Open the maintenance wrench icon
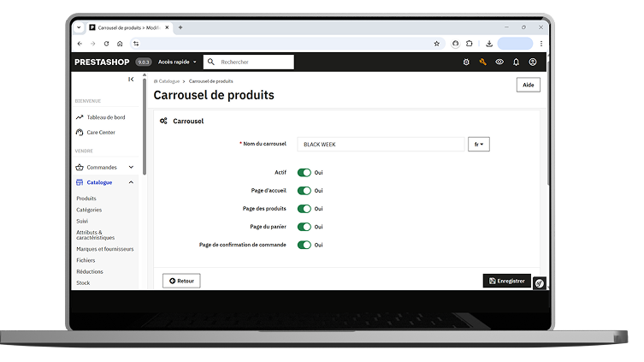Viewport: 644px width, 362px height. [x=482, y=62]
